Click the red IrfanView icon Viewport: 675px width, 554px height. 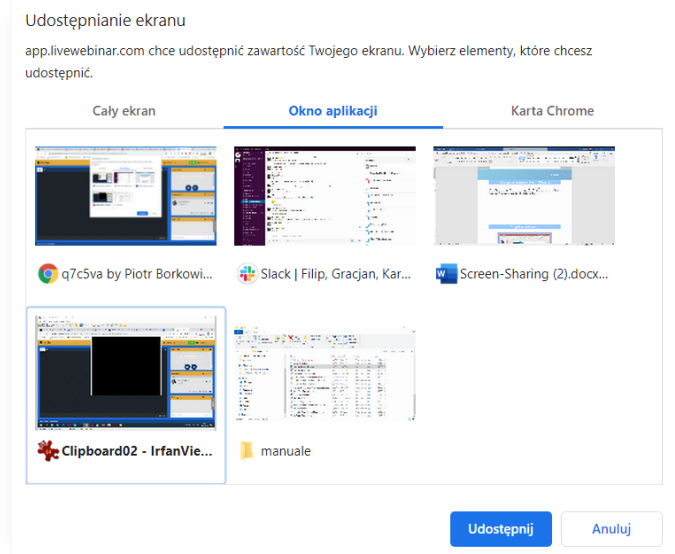coord(47,450)
